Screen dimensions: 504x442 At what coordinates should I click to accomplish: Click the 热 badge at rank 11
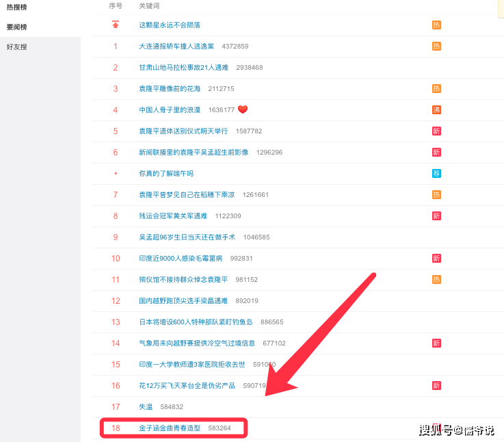436,279
